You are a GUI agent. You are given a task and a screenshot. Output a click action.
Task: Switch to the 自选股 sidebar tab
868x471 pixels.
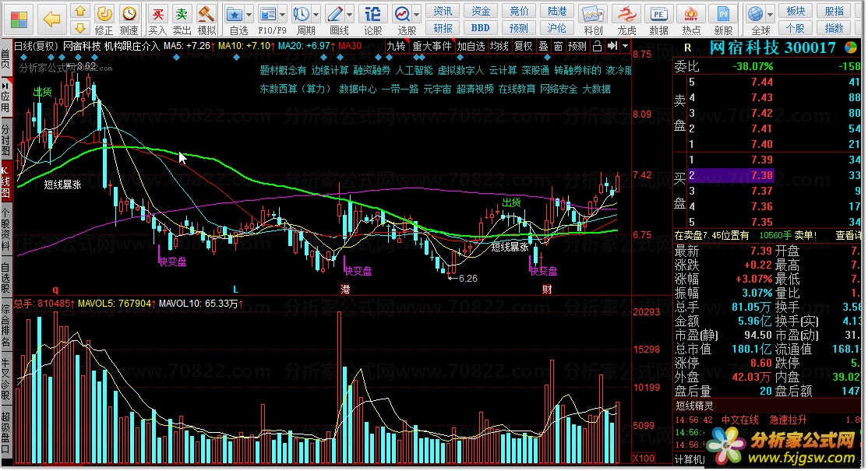pyautogui.click(x=5, y=277)
